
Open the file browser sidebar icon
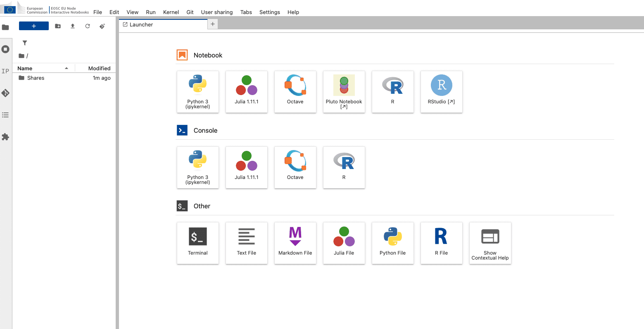pos(5,27)
